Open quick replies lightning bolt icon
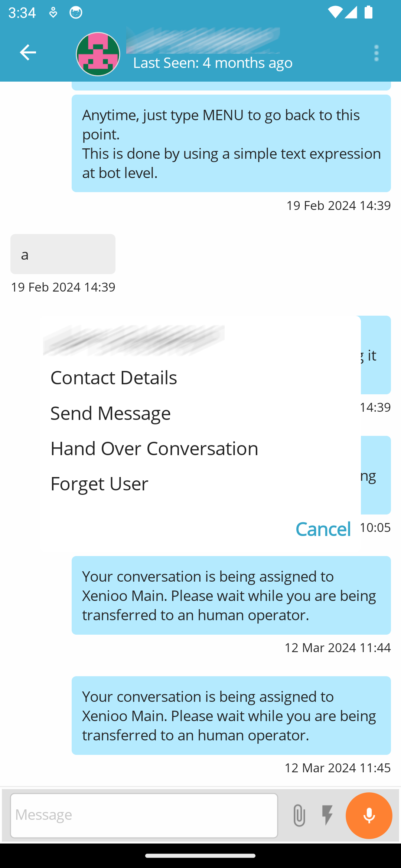Screen dimensions: 401x868 [327, 815]
